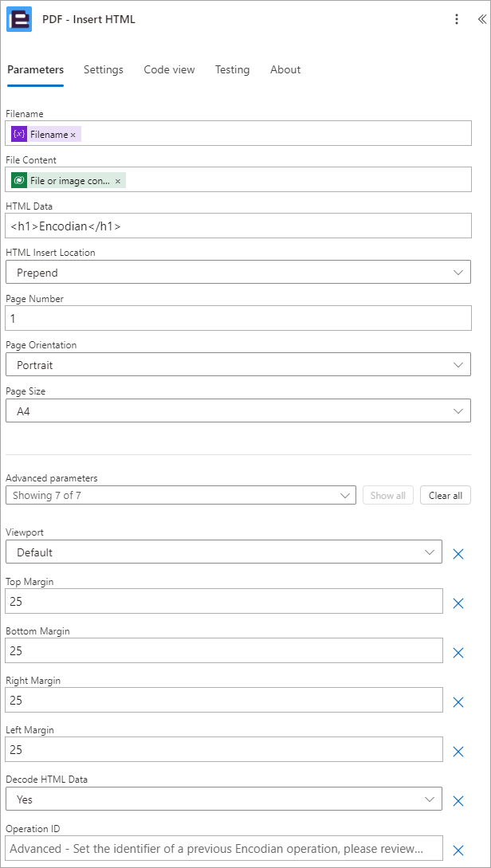The image size is (491, 868).
Task: Remove the Viewport parameter with X icon
Action: pos(458,554)
